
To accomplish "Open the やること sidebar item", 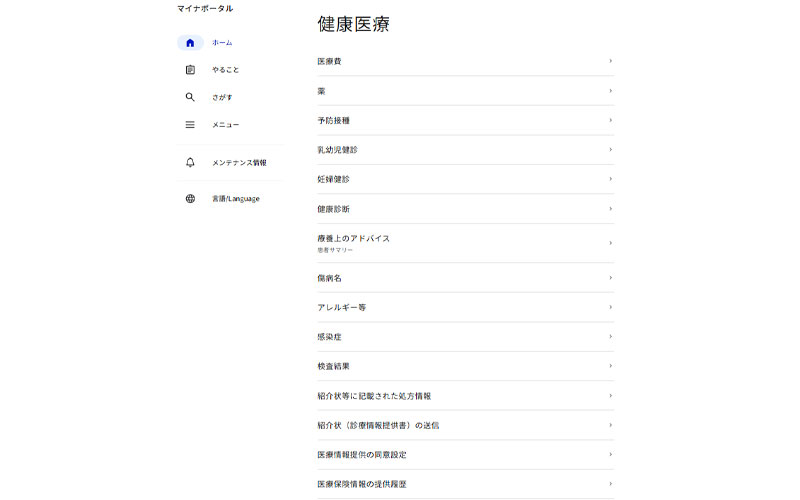I will coord(230,70).
